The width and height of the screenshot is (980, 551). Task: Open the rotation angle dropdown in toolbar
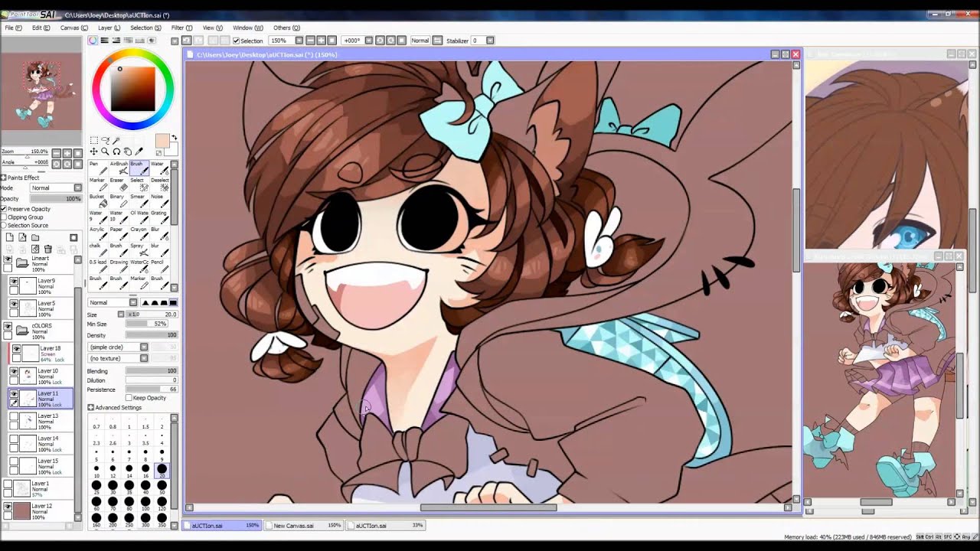coord(368,41)
